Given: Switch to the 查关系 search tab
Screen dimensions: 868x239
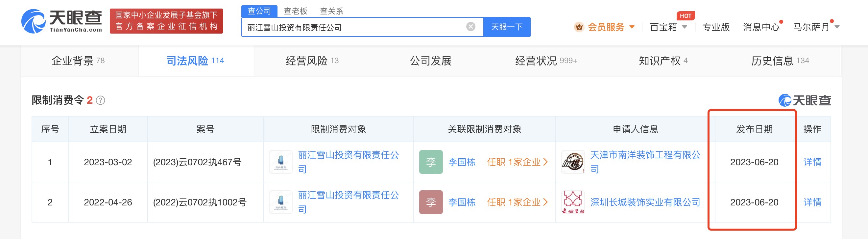Looking at the screenshot, I should coord(331,11).
